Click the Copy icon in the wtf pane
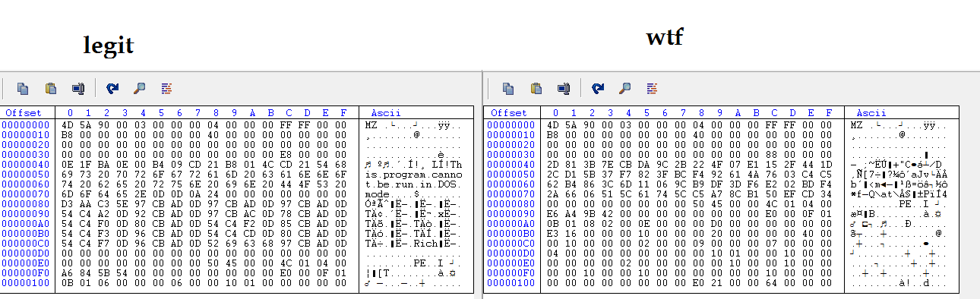Image resolution: width=980 pixels, height=299 pixels. (508, 88)
